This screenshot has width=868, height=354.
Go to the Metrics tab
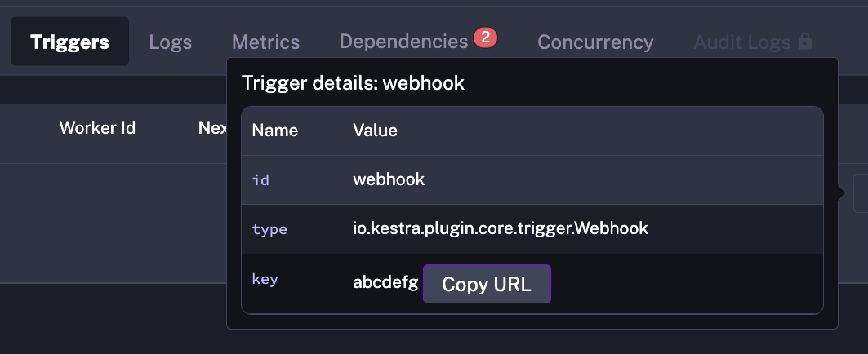(265, 42)
